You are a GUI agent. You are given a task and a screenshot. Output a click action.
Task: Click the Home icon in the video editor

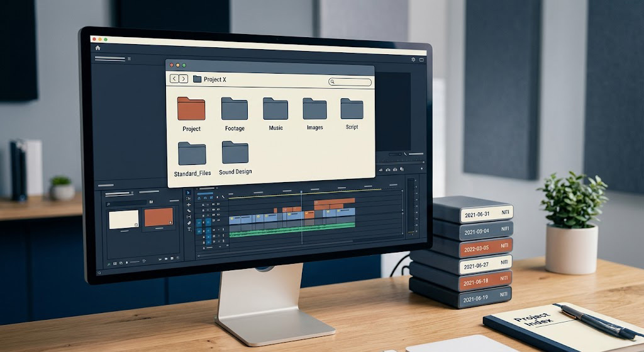(x=97, y=48)
